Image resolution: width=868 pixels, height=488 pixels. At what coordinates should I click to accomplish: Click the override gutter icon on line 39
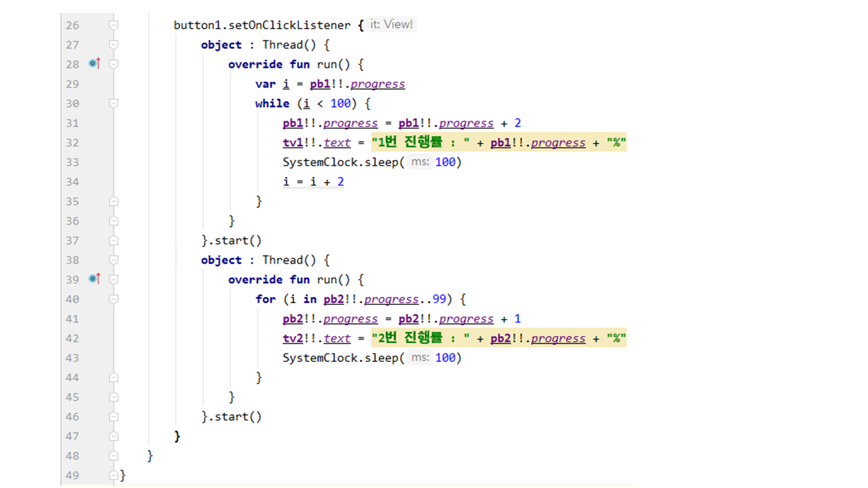(94, 279)
